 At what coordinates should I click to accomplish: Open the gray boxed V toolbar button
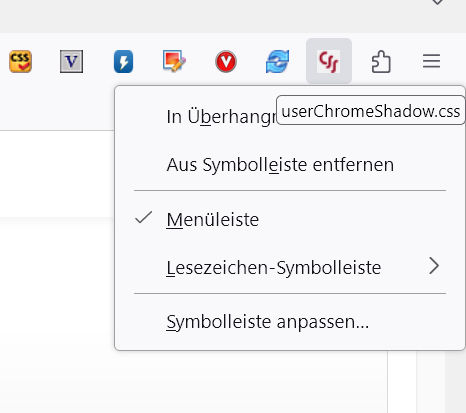[71, 61]
